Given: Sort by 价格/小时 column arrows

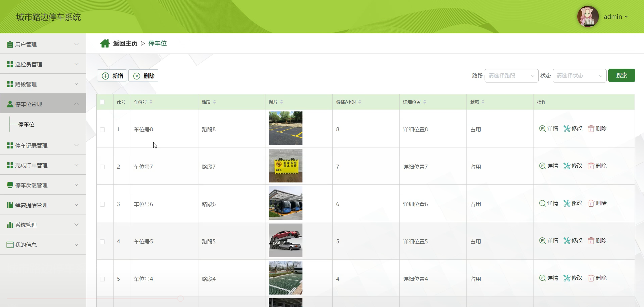Looking at the screenshot, I should [360, 102].
